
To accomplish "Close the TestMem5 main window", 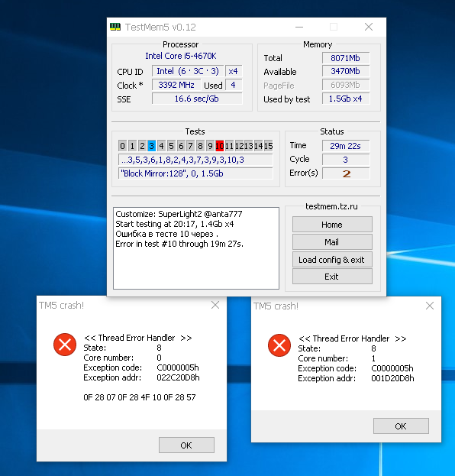I will (x=369, y=27).
